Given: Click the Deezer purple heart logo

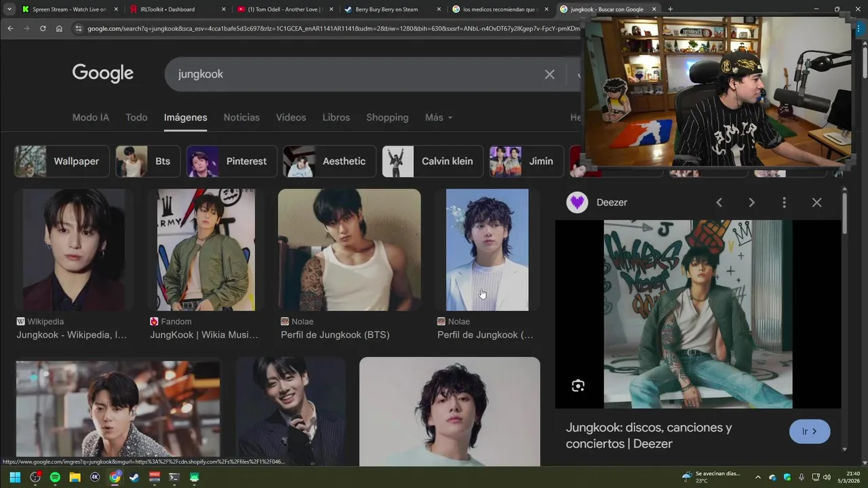Looking at the screenshot, I should pyautogui.click(x=577, y=203).
